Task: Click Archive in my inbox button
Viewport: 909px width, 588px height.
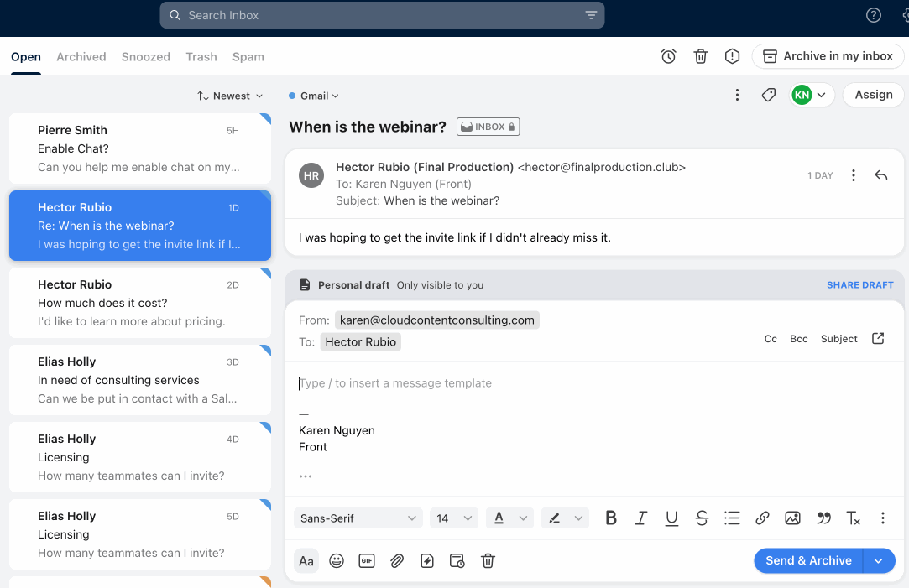Action: coord(828,56)
